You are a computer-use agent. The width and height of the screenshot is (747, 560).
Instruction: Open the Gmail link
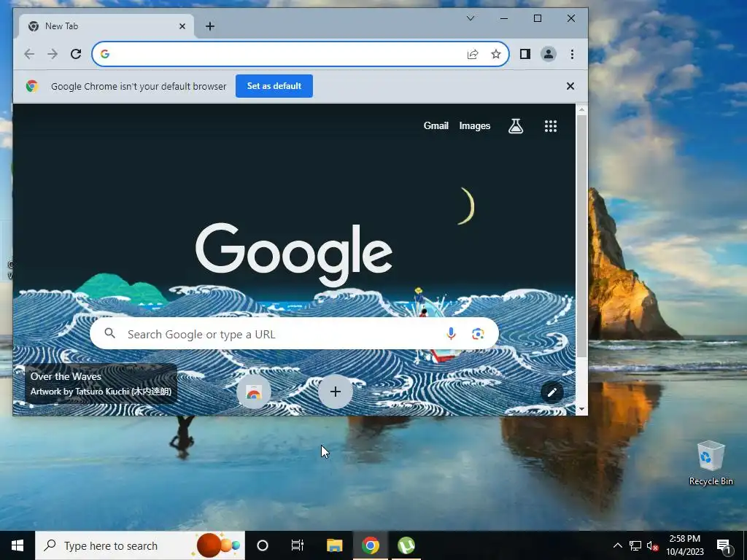[436, 125]
